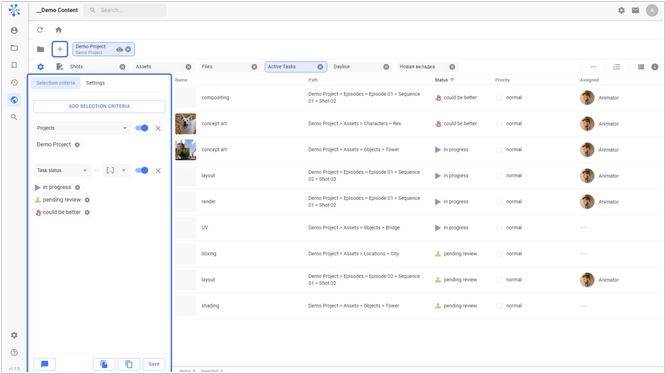Toggle the Projects criteria switch
The width and height of the screenshot is (665, 374).
(x=142, y=128)
